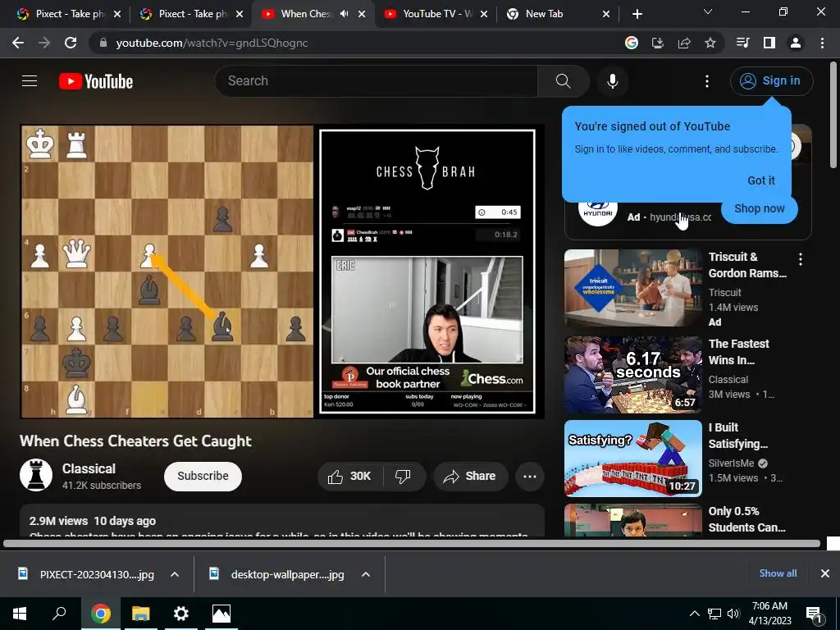Open Windows taskbar search
The image size is (840, 630).
59,614
